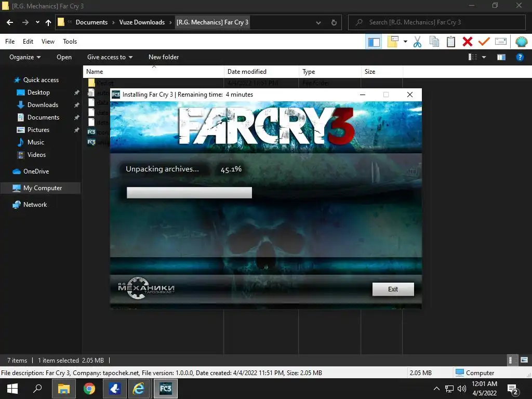Open the Tools menu
This screenshot has height=399, width=532.
pos(70,42)
